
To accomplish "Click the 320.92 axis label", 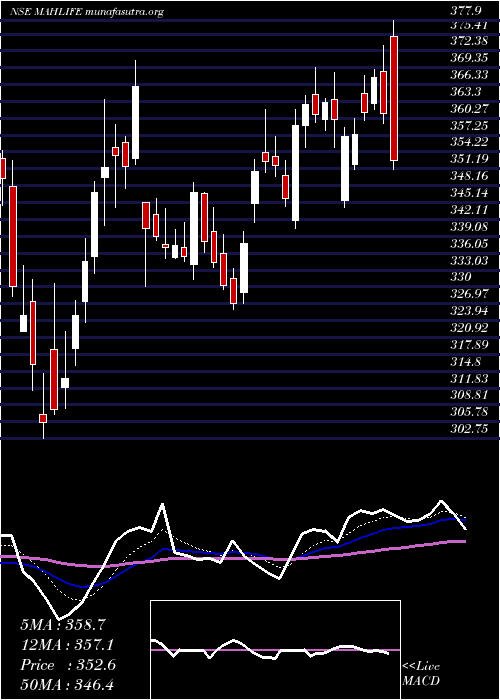I will (x=468, y=328).
